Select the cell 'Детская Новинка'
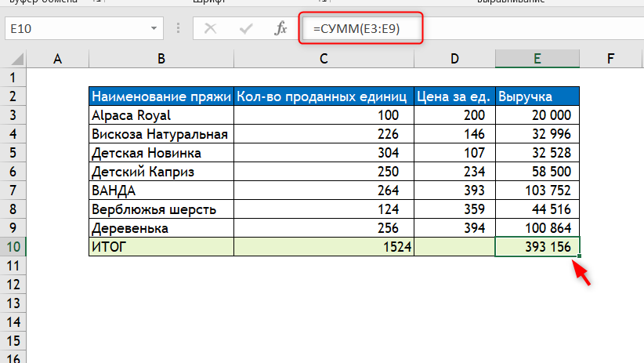The image size is (644, 363). [161, 153]
